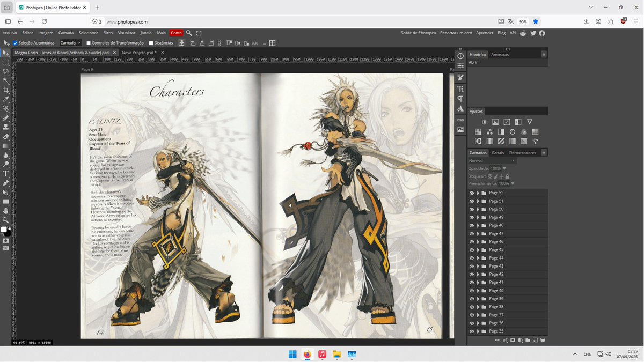Hide the Page 41 layer folder
Viewport: 644px width, 362px height.
[472, 282]
